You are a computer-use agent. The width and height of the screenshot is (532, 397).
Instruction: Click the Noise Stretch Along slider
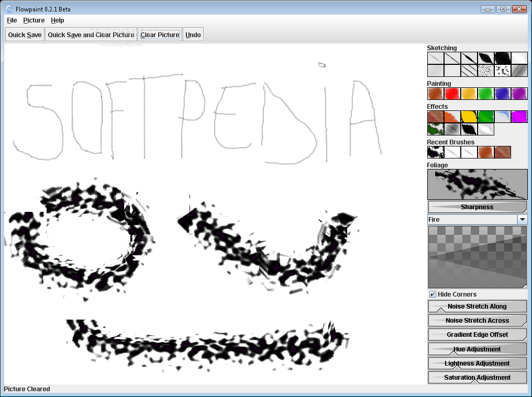(478, 306)
